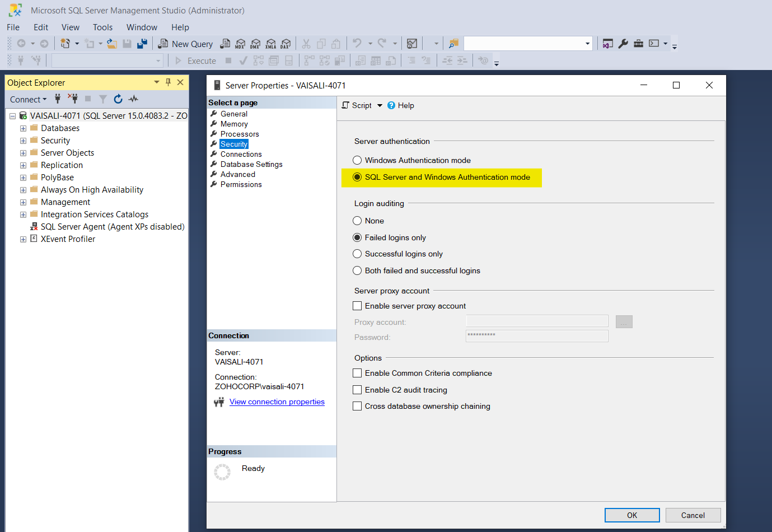Refresh the Object Explorer tree
The width and height of the screenshot is (772, 532).
pos(118,99)
